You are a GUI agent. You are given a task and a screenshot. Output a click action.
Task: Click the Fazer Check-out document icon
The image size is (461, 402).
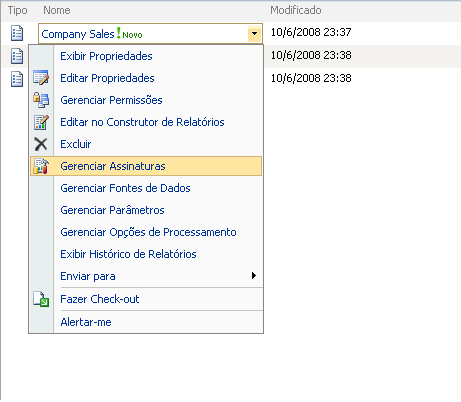(x=41, y=299)
